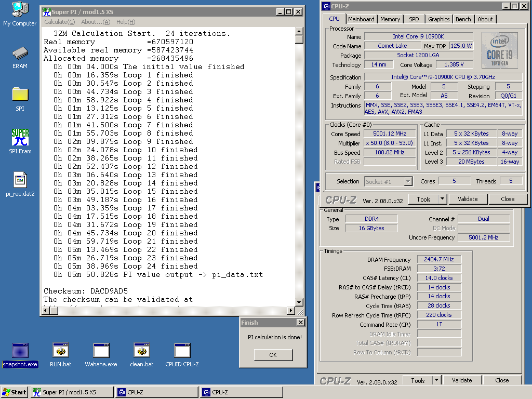Screen dimensions: 532x399
Task: Click the Command Rate 1T value
Action: tap(439, 324)
